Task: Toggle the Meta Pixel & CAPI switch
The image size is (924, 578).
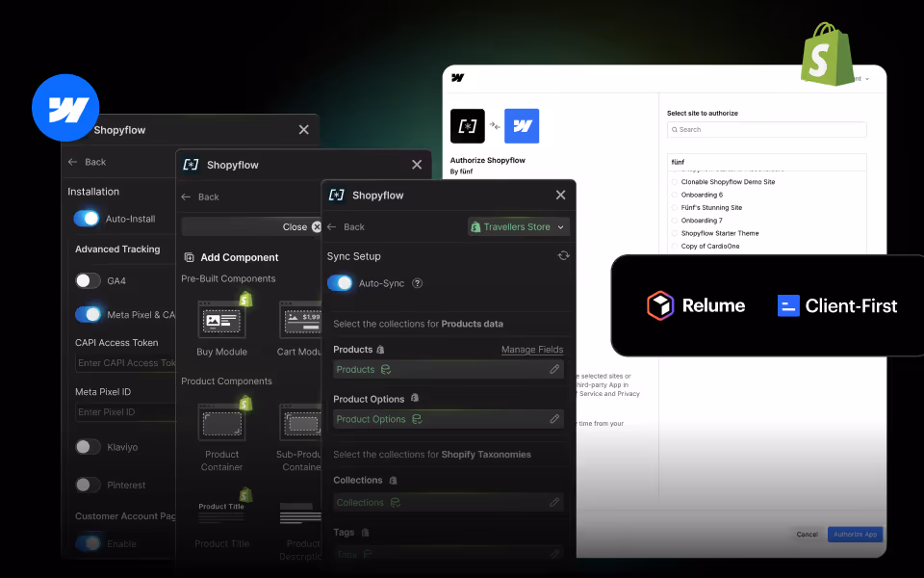Action: click(x=88, y=314)
